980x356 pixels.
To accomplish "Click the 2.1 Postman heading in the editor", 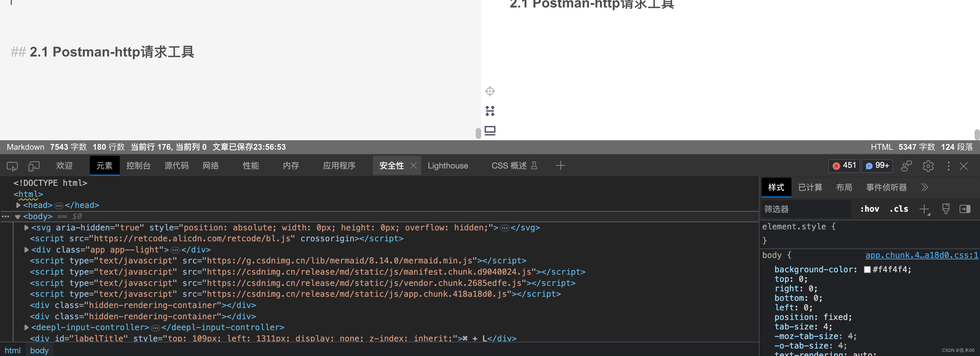I will (x=112, y=52).
